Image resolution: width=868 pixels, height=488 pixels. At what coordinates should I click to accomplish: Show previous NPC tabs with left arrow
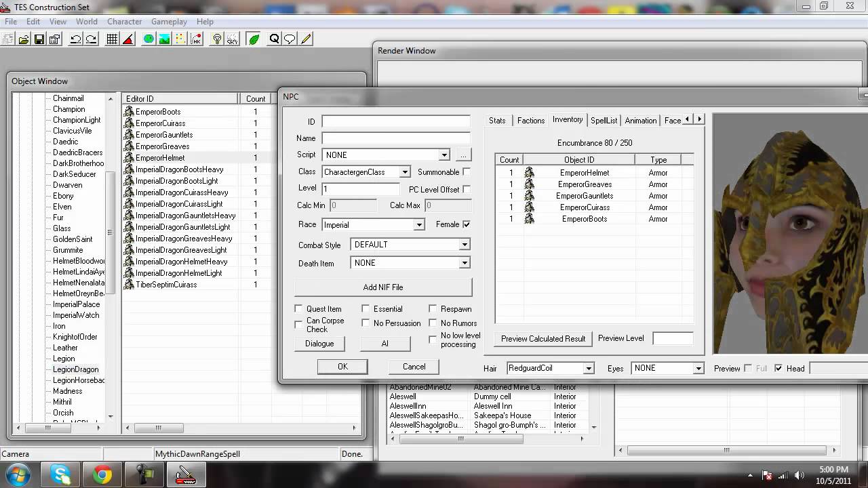[687, 119]
